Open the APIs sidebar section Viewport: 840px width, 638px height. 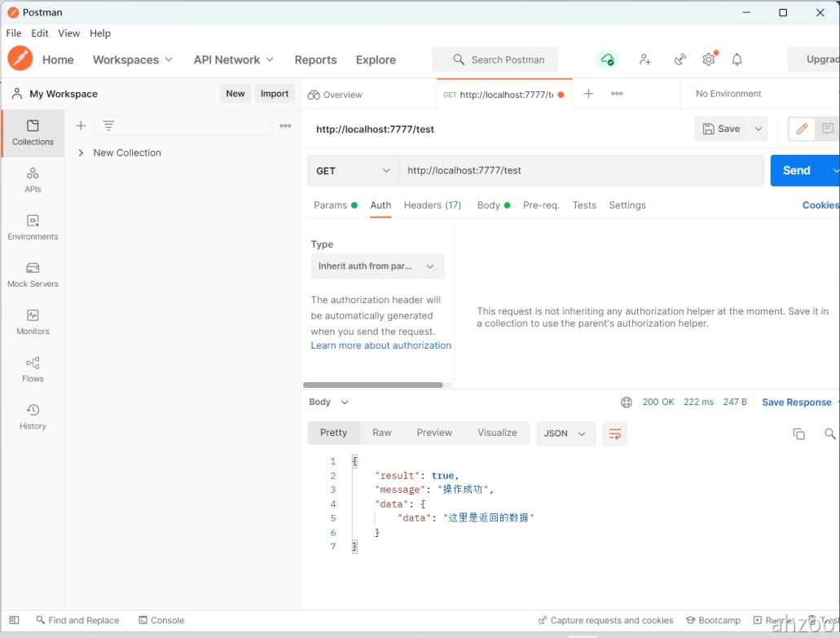tap(33, 179)
